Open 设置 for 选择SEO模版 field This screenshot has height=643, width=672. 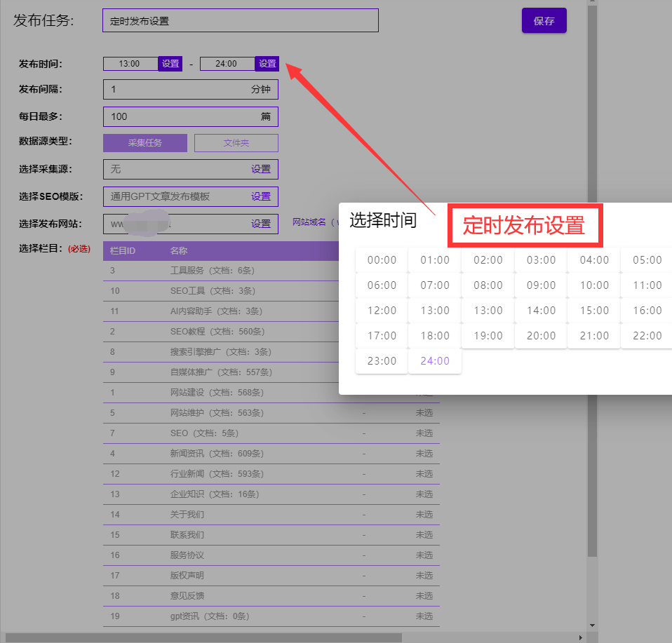point(261,197)
